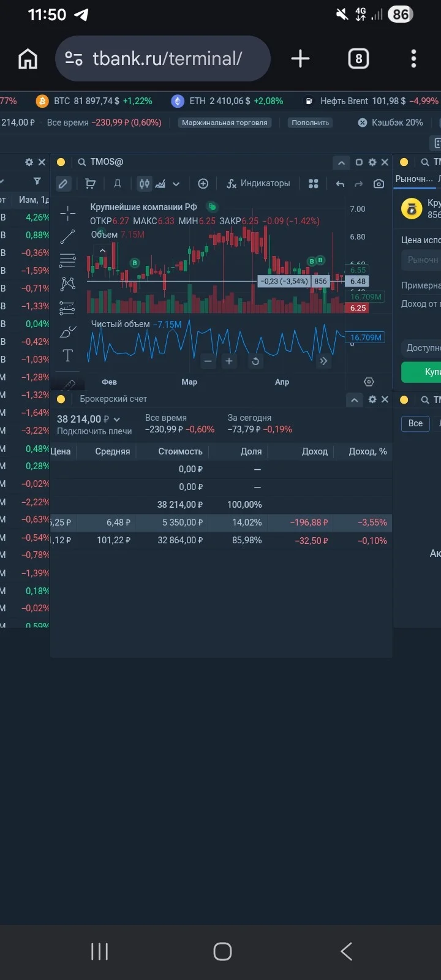Click the yellow link dot of Брокерский счет
441x980 pixels.
[x=61, y=399]
